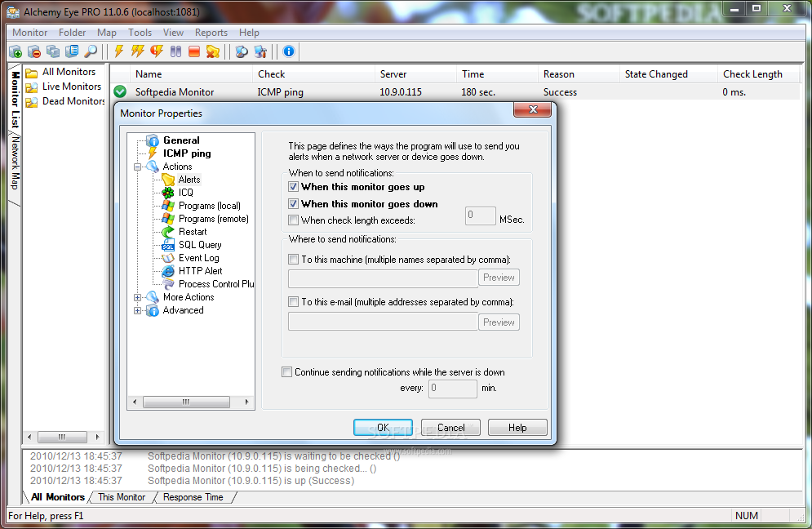Click the monitor properties toolbar icon
812x529 pixels.
click(72, 51)
